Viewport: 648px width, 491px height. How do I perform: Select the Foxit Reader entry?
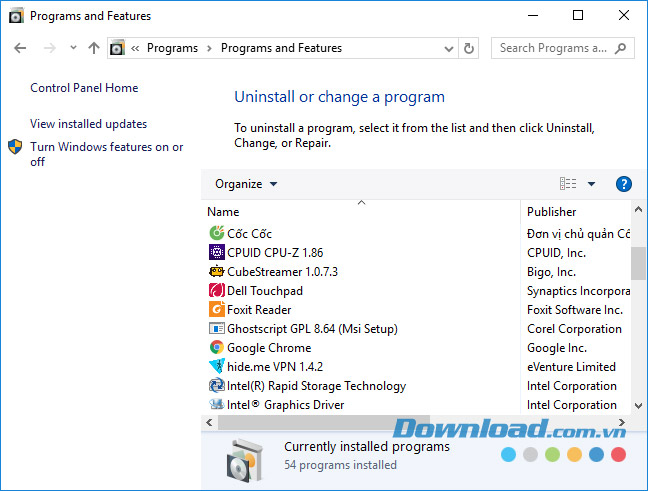(259, 310)
